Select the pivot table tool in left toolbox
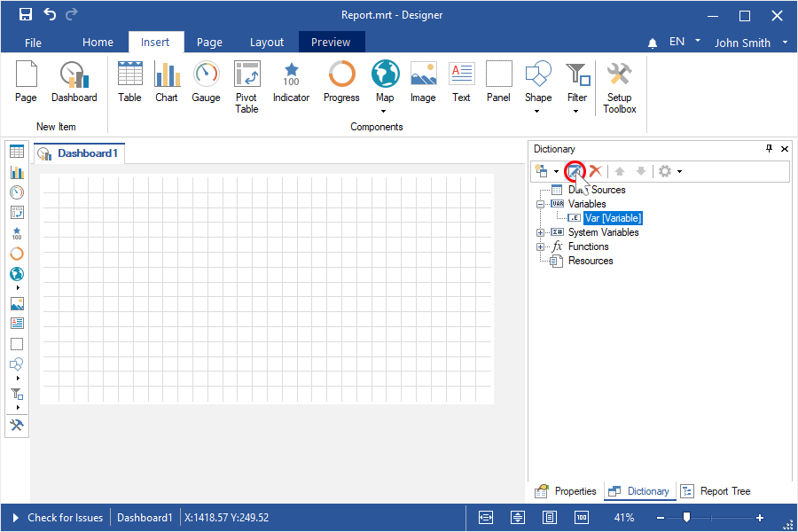 tap(17, 212)
